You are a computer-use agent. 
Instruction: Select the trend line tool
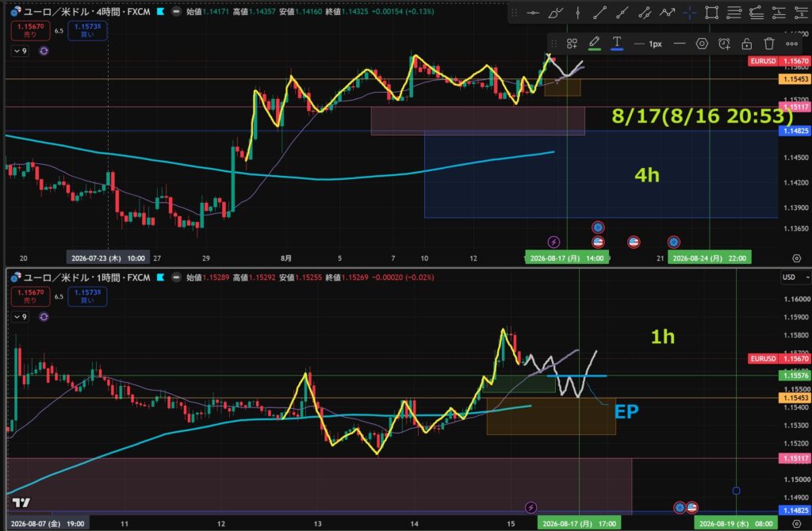599,13
